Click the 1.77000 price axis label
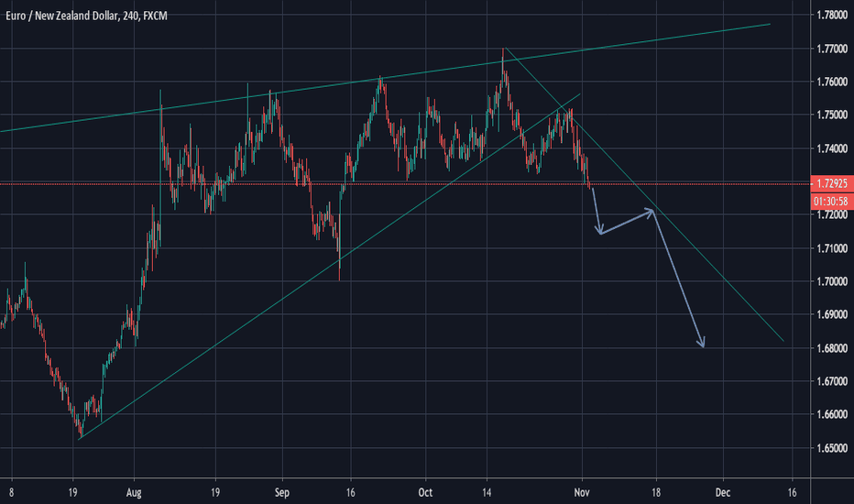The height and width of the screenshot is (504, 854). [832, 49]
